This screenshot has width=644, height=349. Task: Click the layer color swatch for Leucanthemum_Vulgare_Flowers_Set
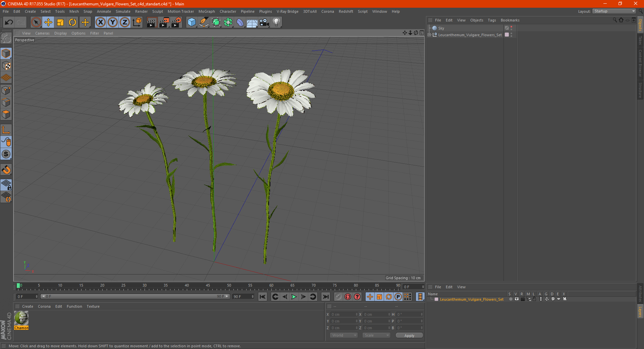436,299
